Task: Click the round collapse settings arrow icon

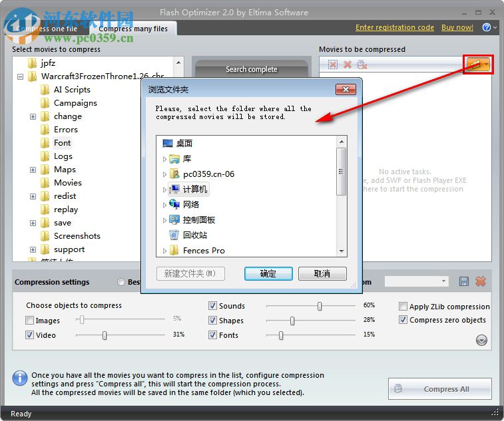Action: point(481,340)
